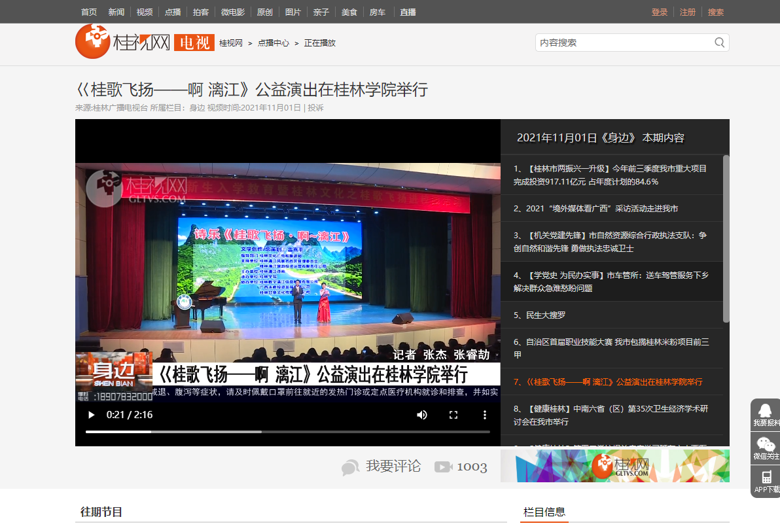Open the 直播 top navigation item
This screenshot has width=780, height=532.
pyautogui.click(x=408, y=12)
